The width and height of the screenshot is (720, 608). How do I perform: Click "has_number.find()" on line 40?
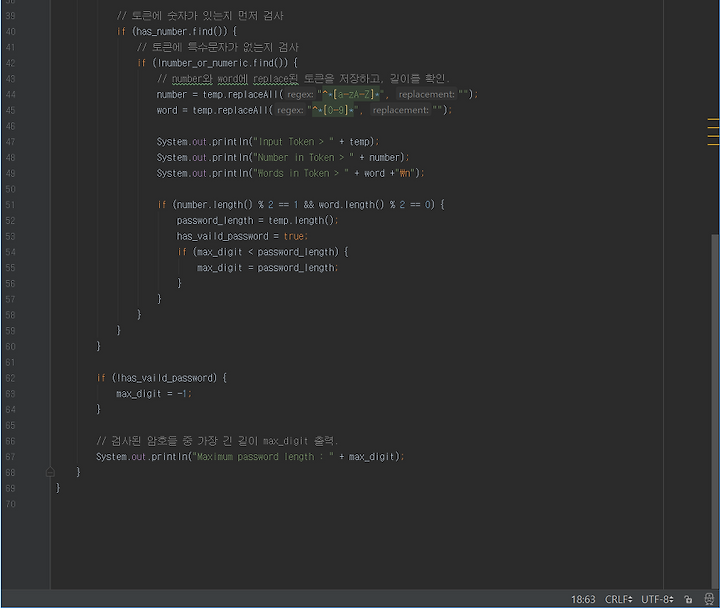click(181, 32)
